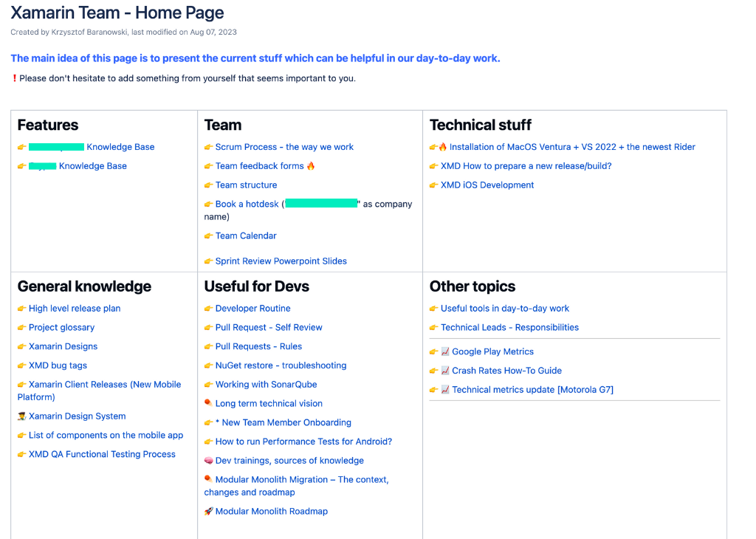Click the chart icon beside Google Play Metrics

pyautogui.click(x=445, y=352)
